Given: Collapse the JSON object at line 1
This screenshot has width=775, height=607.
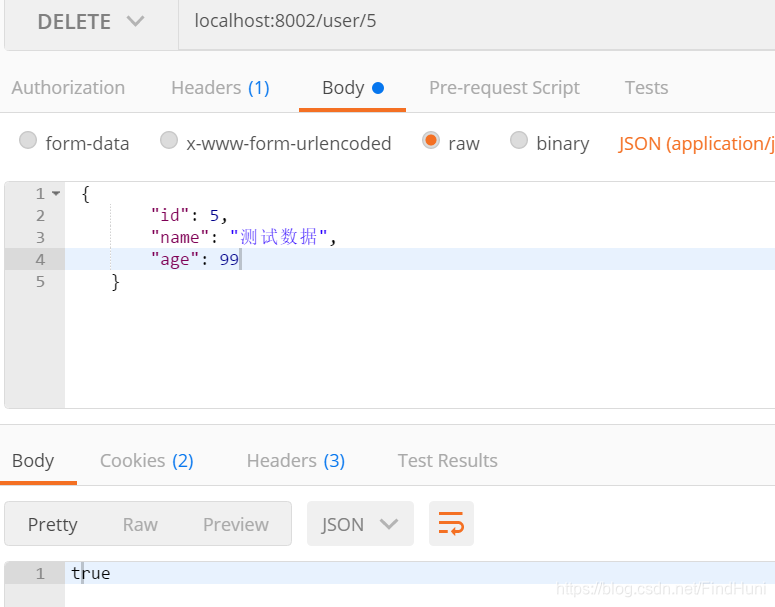Looking at the screenshot, I should click(56, 193).
